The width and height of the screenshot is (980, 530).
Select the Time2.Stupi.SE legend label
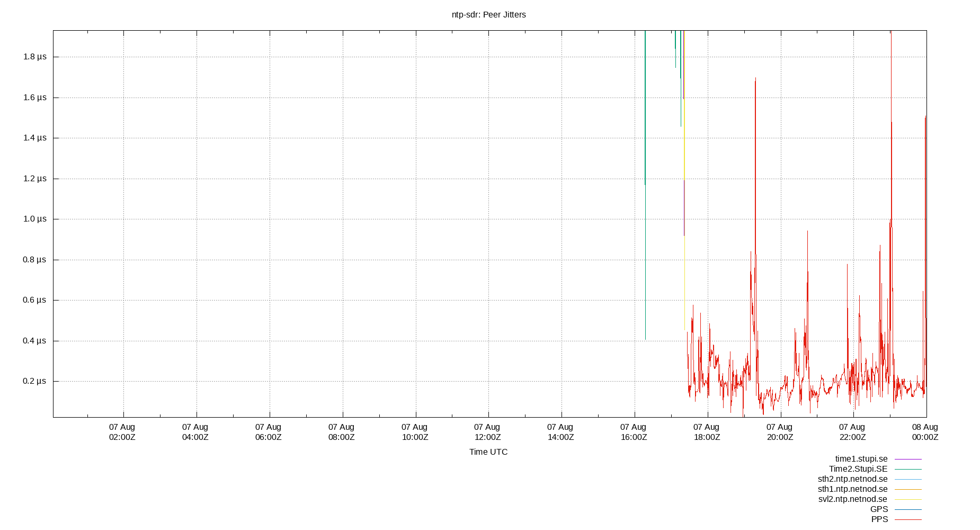858,469
